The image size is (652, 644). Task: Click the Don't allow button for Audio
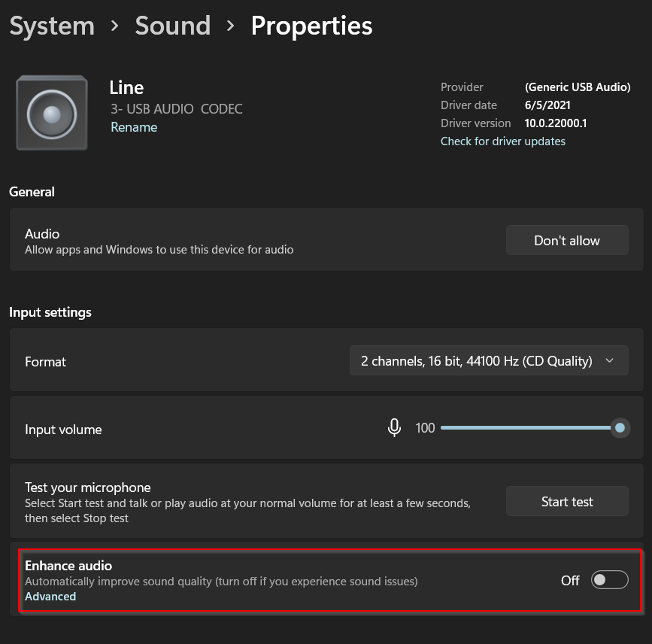tap(566, 240)
